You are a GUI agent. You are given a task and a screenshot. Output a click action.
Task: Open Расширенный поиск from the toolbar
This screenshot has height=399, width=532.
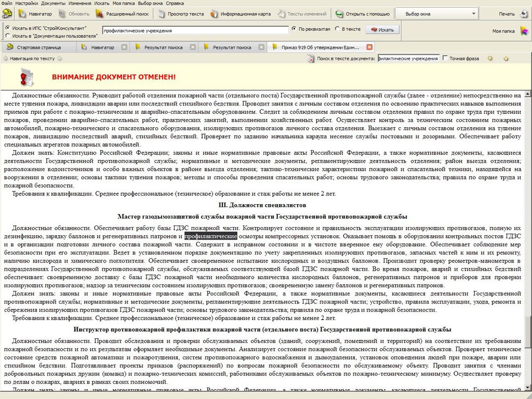pos(123,14)
